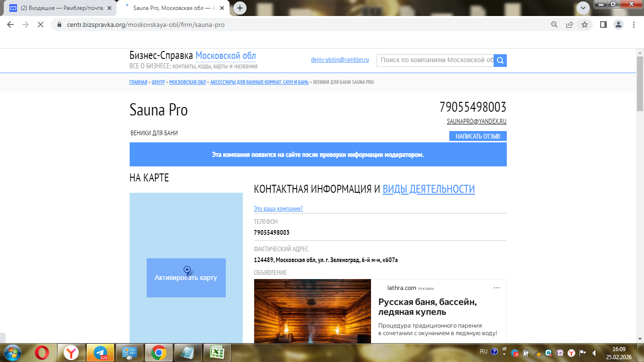Click the Yandex tray icon
644x362 pixels.
pyautogui.click(x=571, y=353)
